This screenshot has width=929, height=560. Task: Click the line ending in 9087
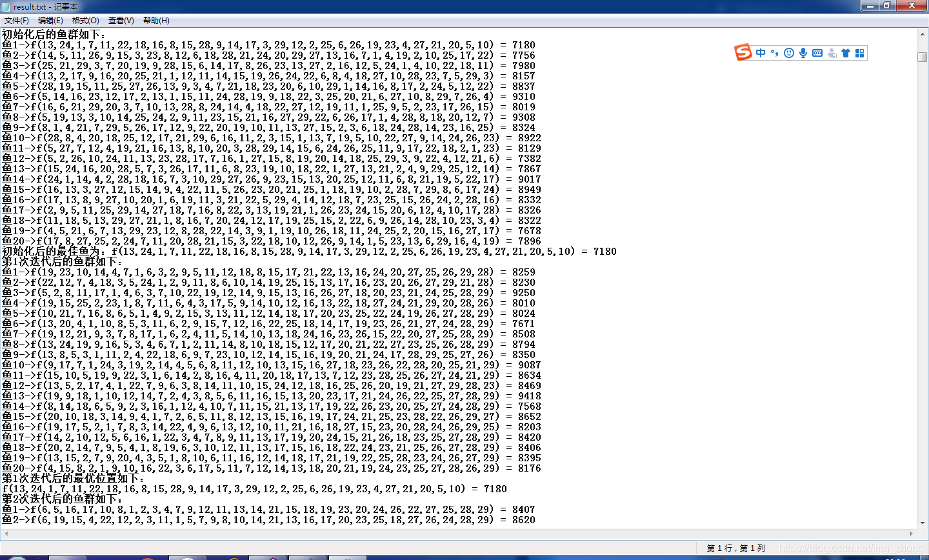272,365
